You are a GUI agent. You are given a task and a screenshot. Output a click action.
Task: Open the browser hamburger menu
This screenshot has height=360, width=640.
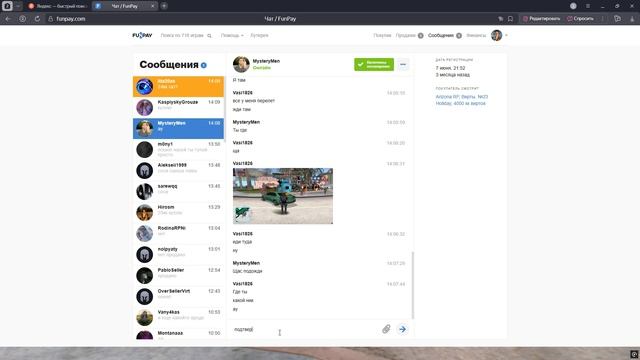click(588, 6)
